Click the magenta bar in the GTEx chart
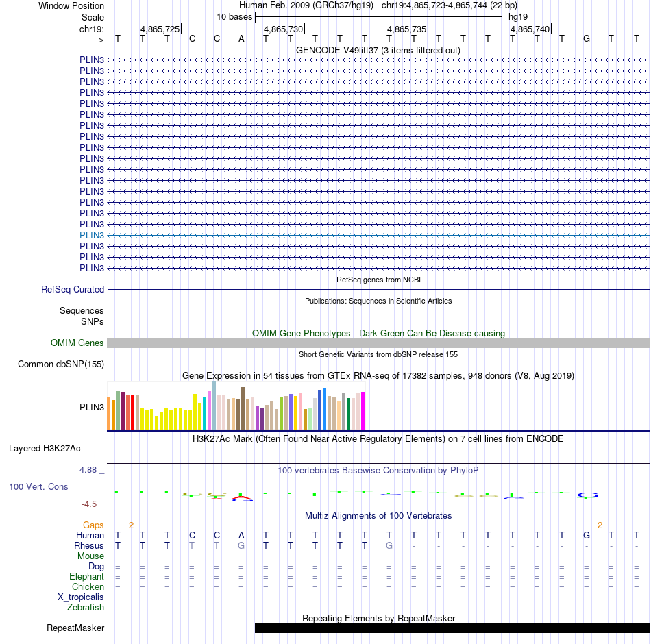This screenshot has height=644, width=651. pos(363,410)
